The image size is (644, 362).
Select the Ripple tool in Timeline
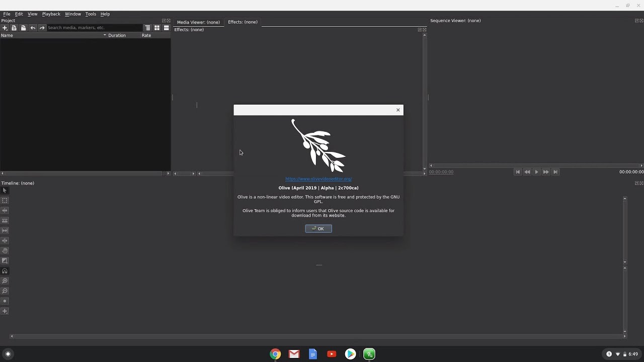5,211
